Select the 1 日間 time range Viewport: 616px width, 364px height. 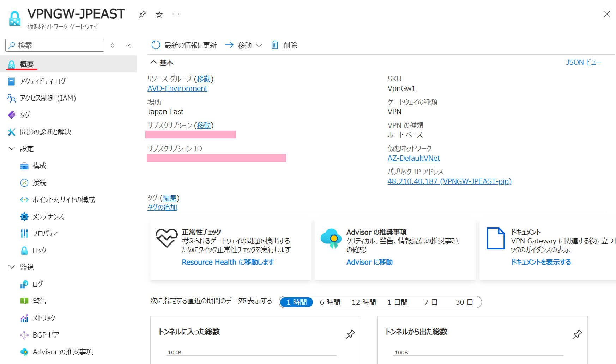tap(397, 302)
